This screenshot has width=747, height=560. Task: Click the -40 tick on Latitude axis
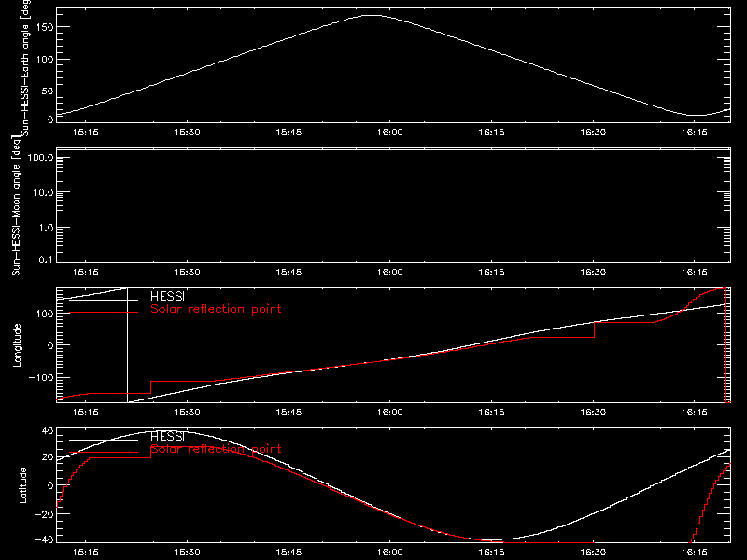coord(44,539)
